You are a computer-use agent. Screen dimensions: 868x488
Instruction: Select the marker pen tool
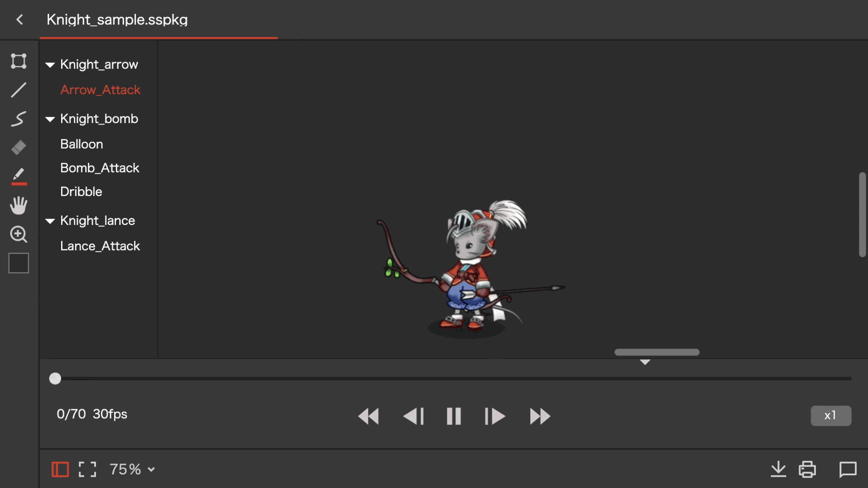[19, 175]
